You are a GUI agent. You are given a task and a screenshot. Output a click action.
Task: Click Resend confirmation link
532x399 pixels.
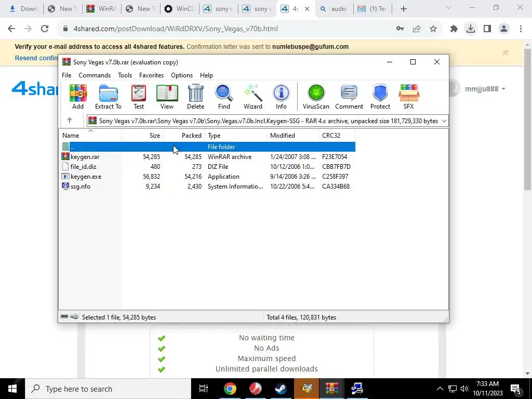36,58
